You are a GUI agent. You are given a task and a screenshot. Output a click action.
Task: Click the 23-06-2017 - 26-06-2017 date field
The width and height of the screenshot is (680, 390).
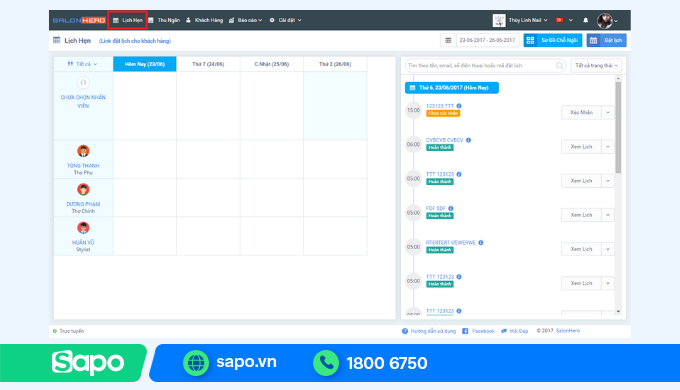pyautogui.click(x=487, y=40)
